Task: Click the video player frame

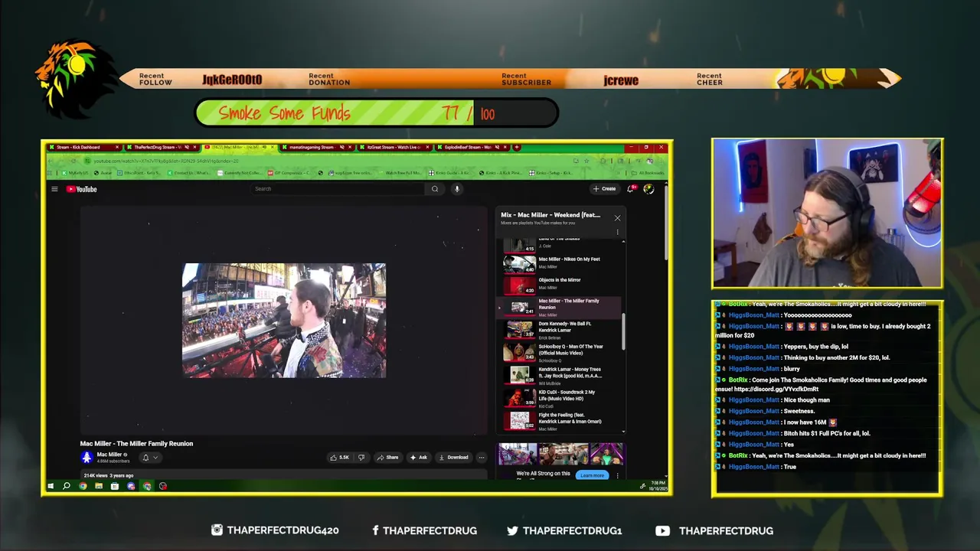Action: pos(284,321)
